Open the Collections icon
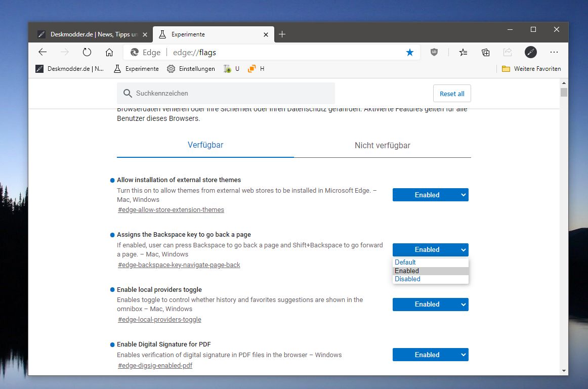This screenshot has width=588, height=389. [x=486, y=52]
